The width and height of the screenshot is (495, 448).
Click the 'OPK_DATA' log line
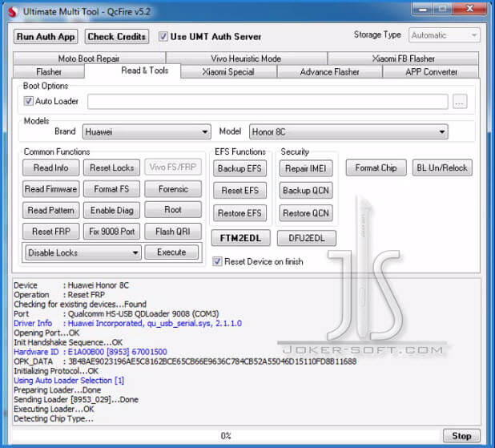185,361
